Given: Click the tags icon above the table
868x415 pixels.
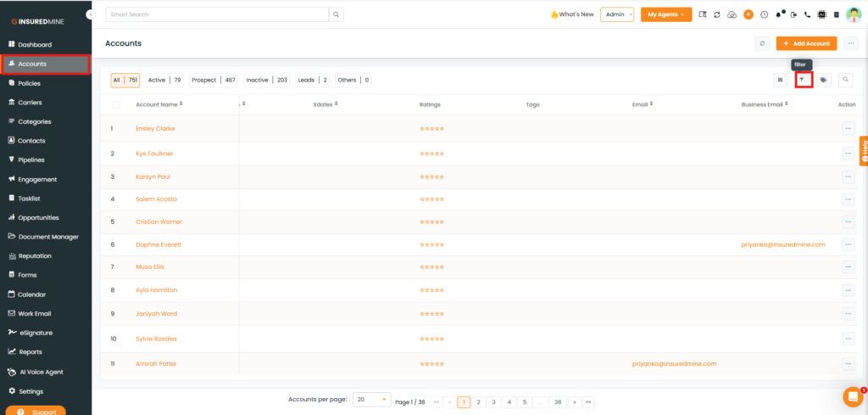Looking at the screenshot, I should (823, 80).
